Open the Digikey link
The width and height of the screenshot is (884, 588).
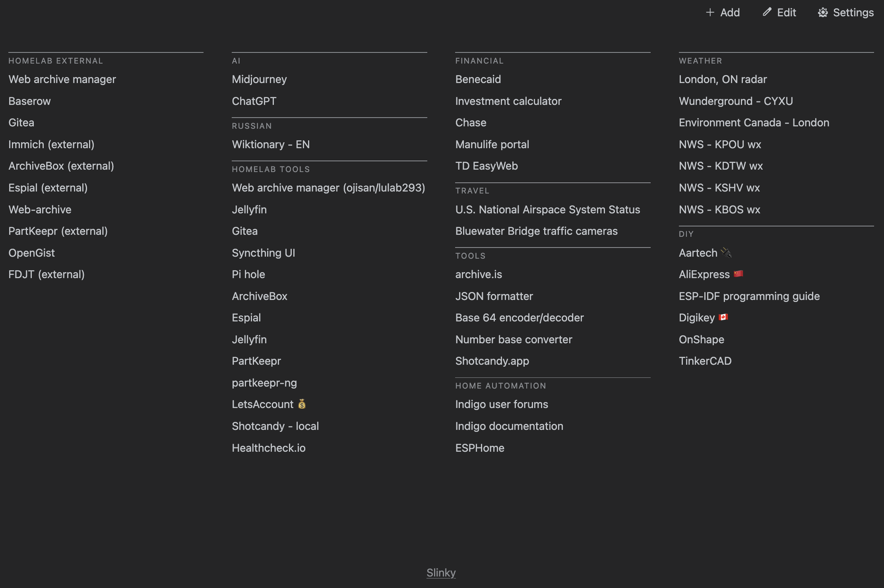[704, 317]
